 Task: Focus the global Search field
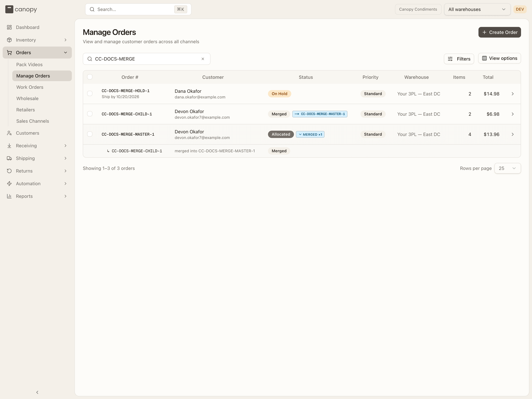point(138,9)
